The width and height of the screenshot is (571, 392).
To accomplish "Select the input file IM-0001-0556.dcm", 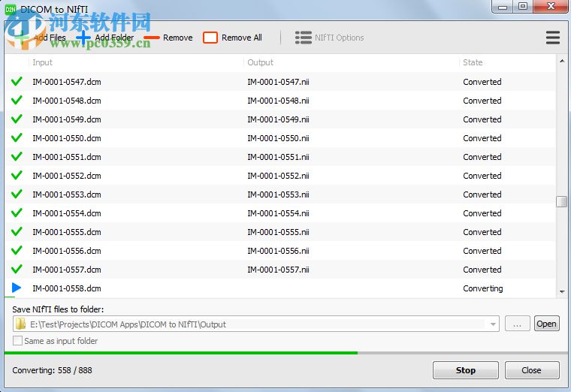I will pyautogui.click(x=67, y=251).
